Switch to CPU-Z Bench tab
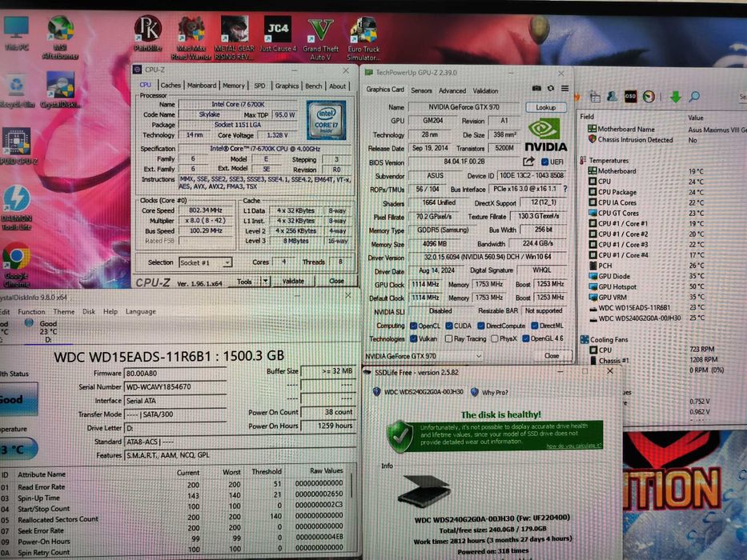The height and width of the screenshot is (560, 747). coord(314,86)
